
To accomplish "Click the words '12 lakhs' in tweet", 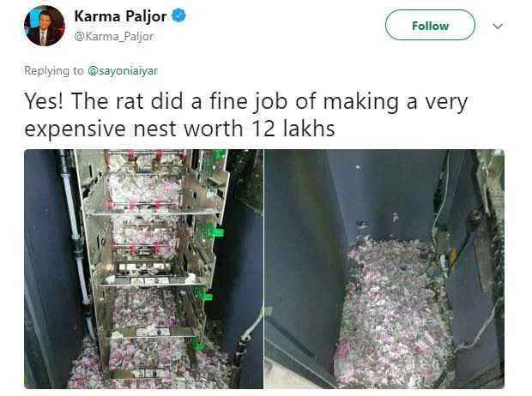I will coord(293,129).
